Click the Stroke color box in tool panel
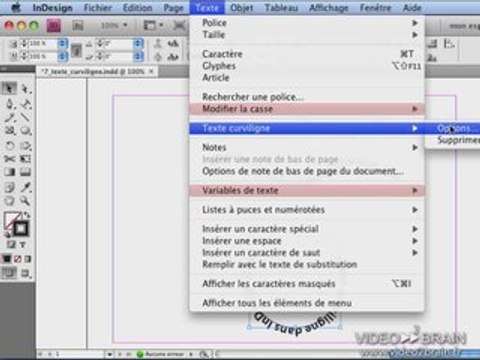 pos(21,229)
